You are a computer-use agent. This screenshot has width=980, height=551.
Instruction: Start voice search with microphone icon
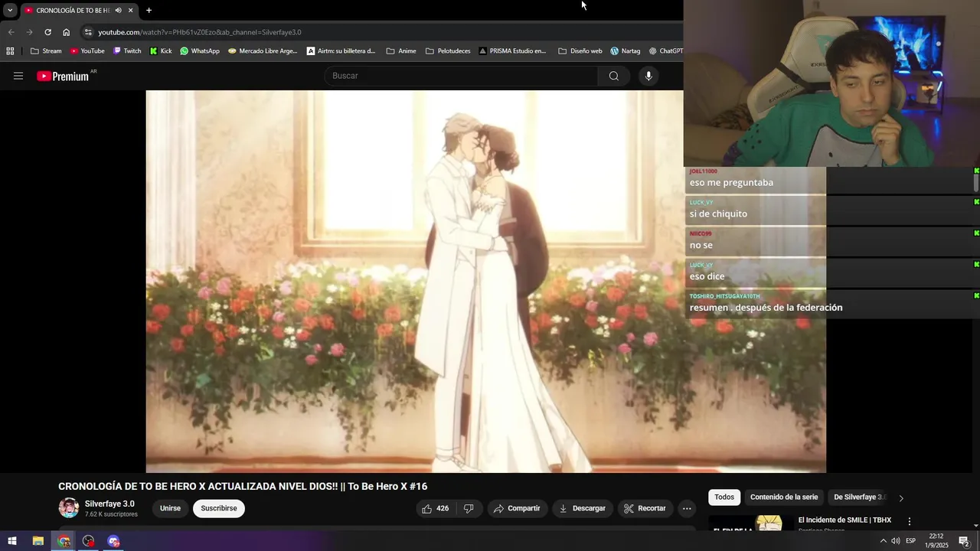(648, 76)
